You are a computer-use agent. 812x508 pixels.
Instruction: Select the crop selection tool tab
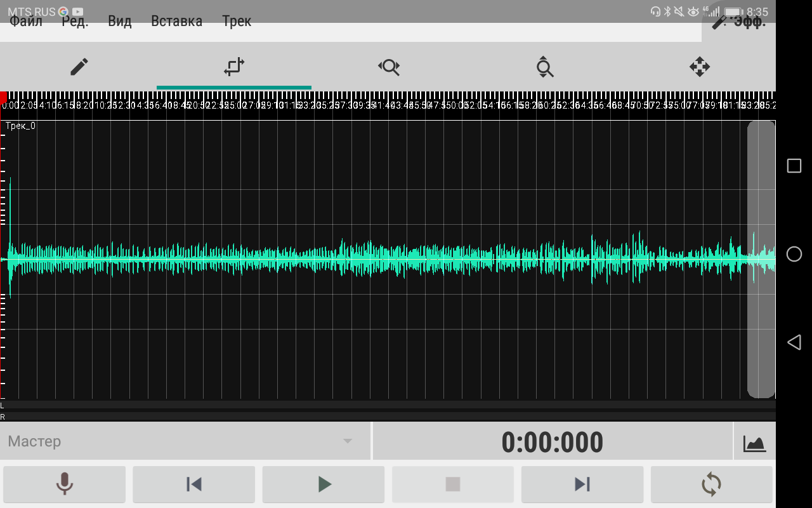[234, 67]
